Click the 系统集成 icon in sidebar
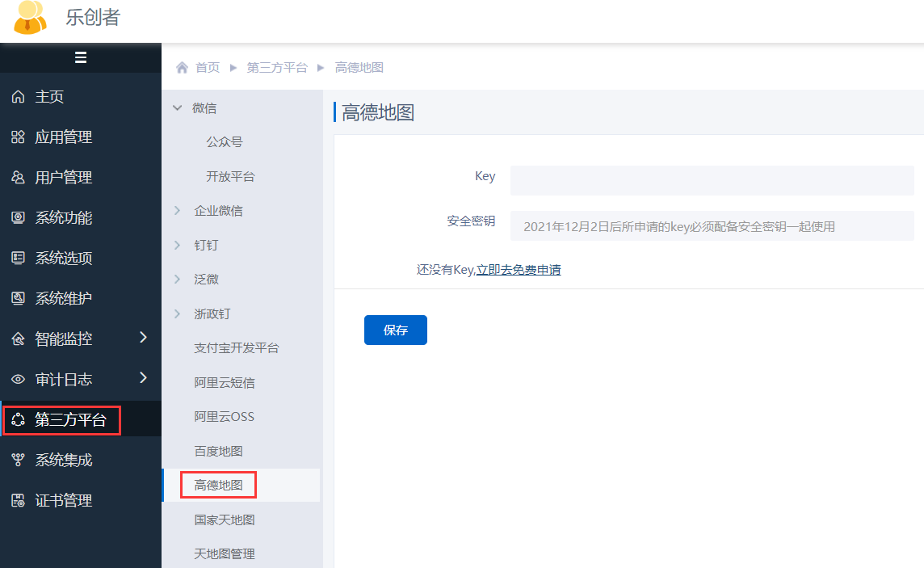This screenshot has width=924, height=568. coord(18,461)
